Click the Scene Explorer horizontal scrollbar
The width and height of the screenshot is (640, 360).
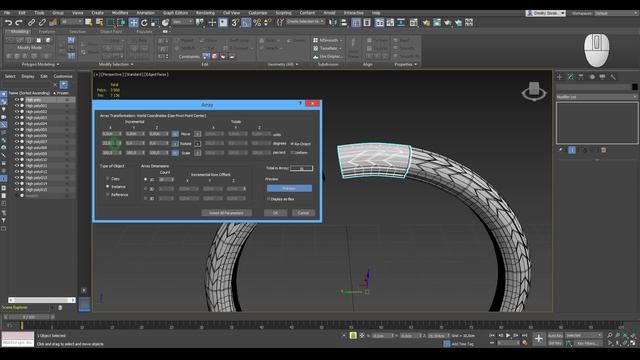coord(42,300)
